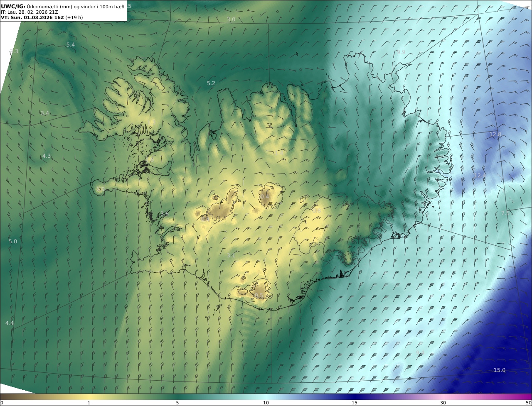Click the 12.8 value label in the east
Image resolution: width=532 pixels, height=406 pixels.
pos(495,135)
